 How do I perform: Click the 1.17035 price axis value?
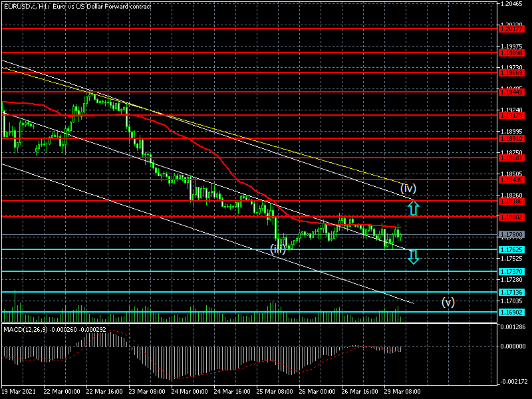tap(511, 301)
